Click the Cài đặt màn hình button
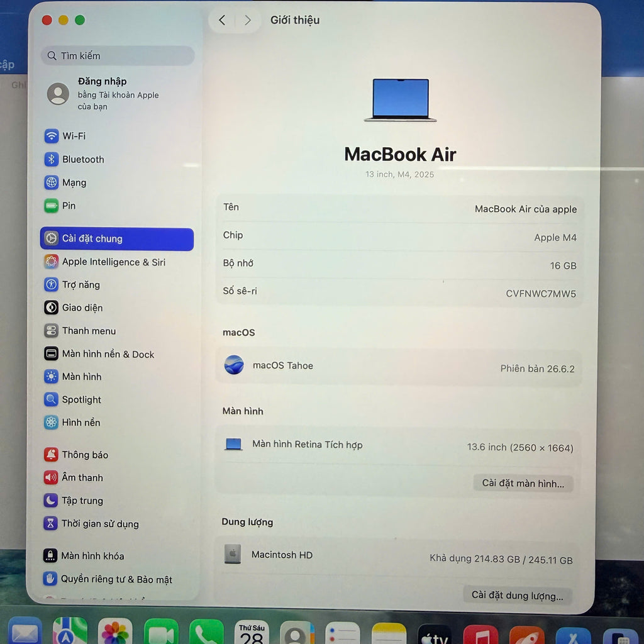Image resolution: width=644 pixels, height=644 pixels. coord(523,484)
